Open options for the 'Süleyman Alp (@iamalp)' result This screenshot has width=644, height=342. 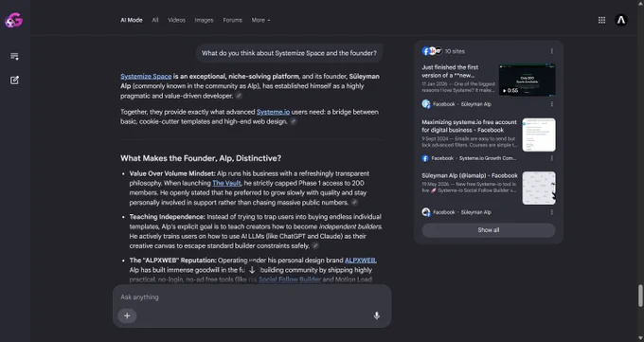click(x=551, y=212)
